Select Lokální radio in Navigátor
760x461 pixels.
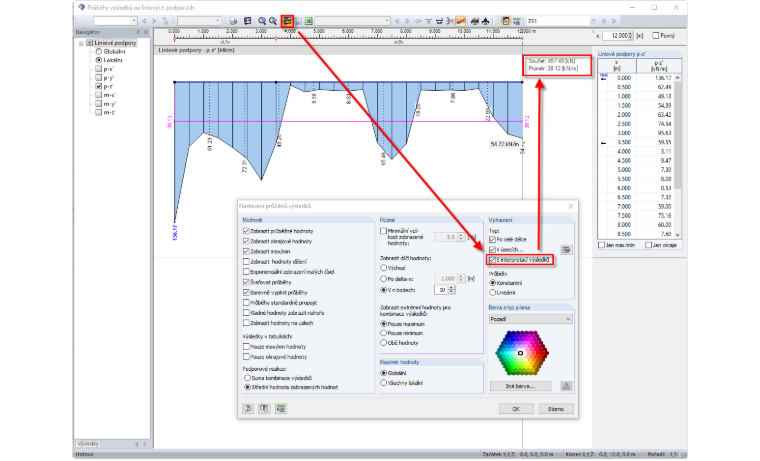click(98, 60)
